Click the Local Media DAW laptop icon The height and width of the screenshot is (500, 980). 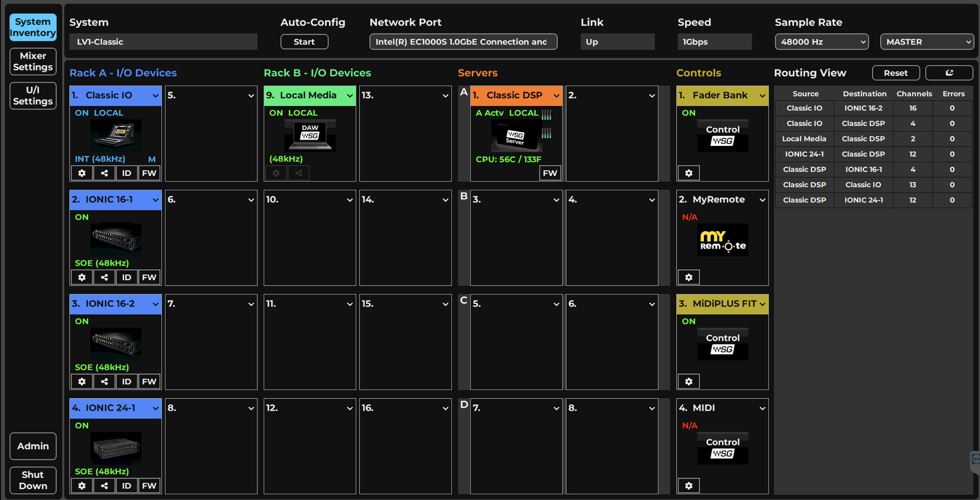[310, 135]
